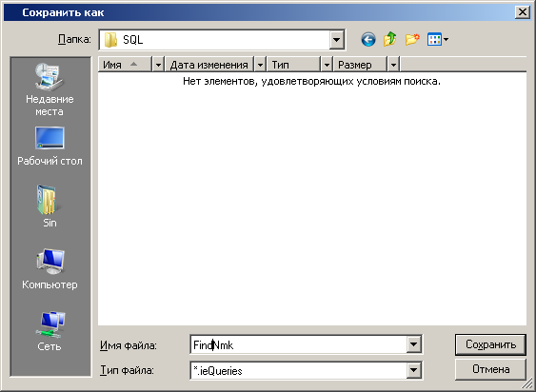
Task: Click in the FindNmk file name field
Action: tap(298, 344)
